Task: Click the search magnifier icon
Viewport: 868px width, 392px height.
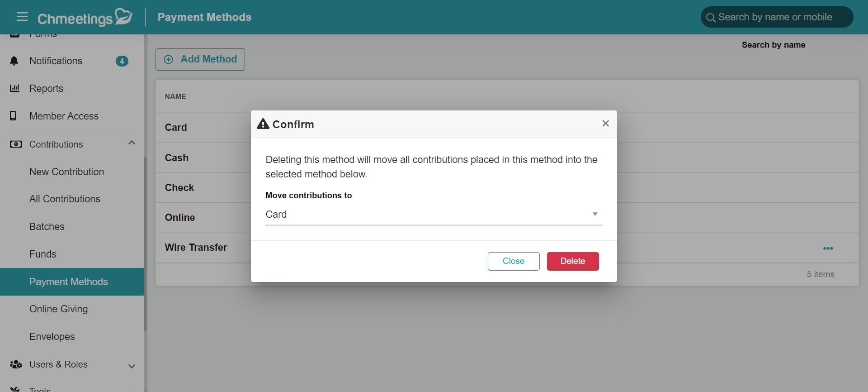Action: coord(711,18)
